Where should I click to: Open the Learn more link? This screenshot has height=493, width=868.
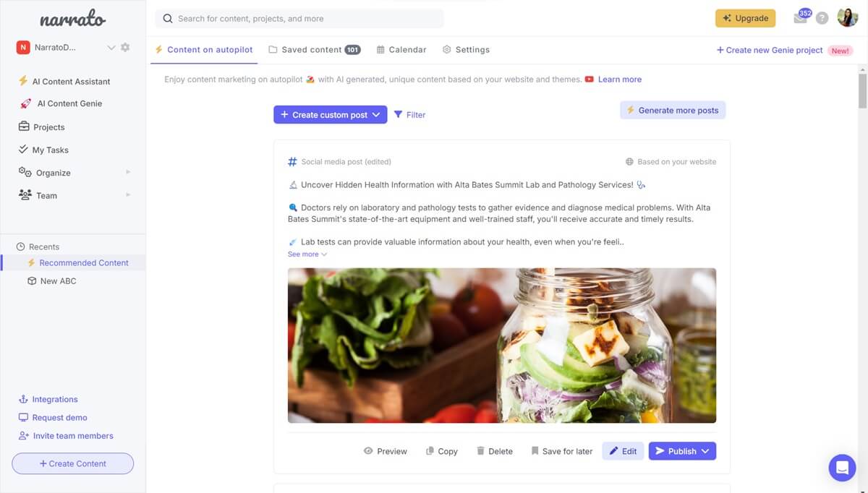point(619,80)
